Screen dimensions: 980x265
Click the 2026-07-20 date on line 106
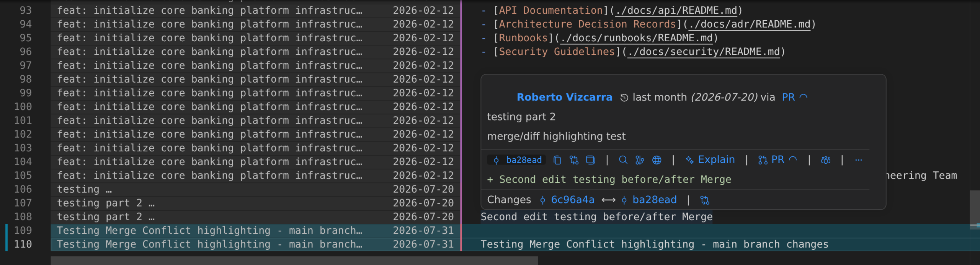pos(423,189)
